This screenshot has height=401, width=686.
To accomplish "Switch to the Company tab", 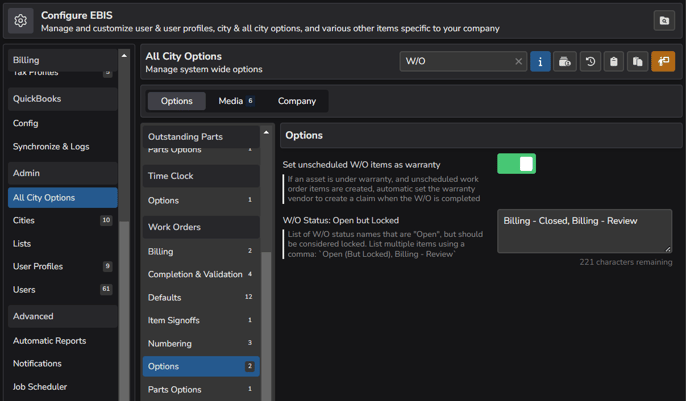I will [x=297, y=101].
